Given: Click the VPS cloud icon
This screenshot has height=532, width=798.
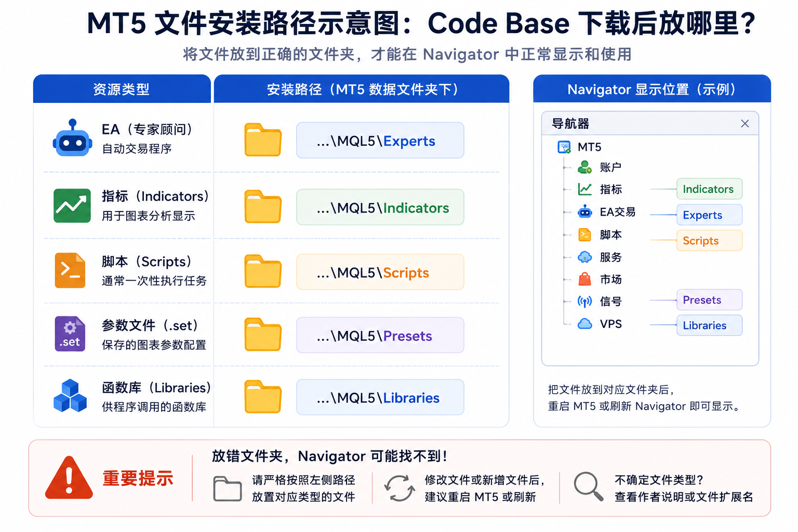Looking at the screenshot, I should click(x=585, y=324).
